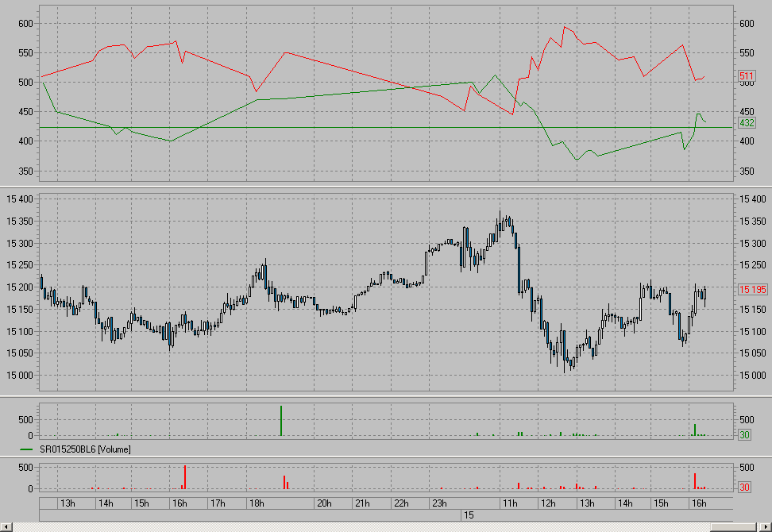The height and width of the screenshot is (532, 772).
Task: Click the red 30 volume value tag
Action: click(745, 487)
